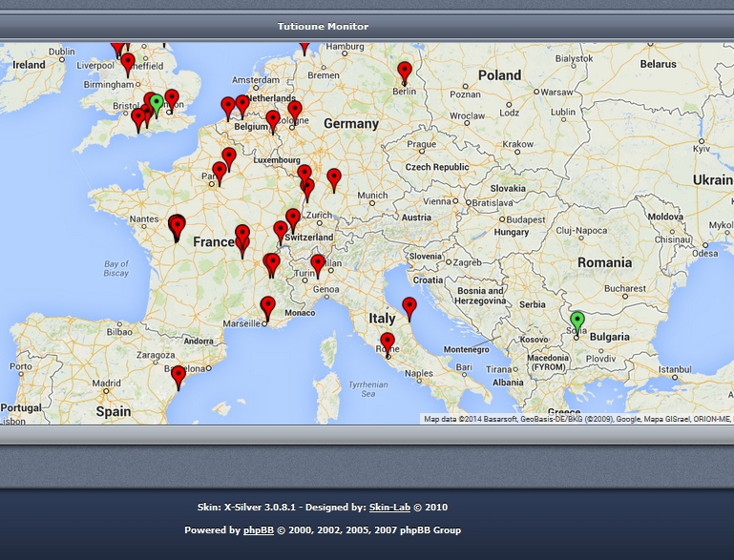The height and width of the screenshot is (560, 734).
Task: Click the red marker southeast of Bristol
Action: coord(138,117)
